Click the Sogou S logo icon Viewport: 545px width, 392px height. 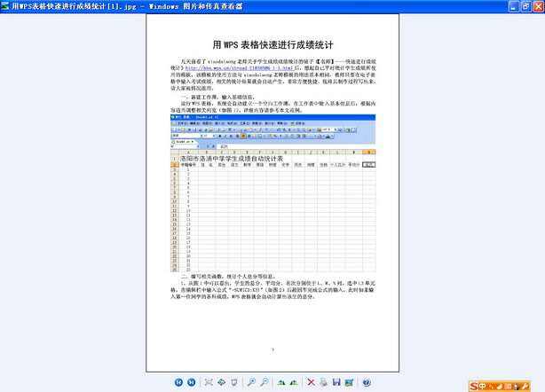point(474,387)
